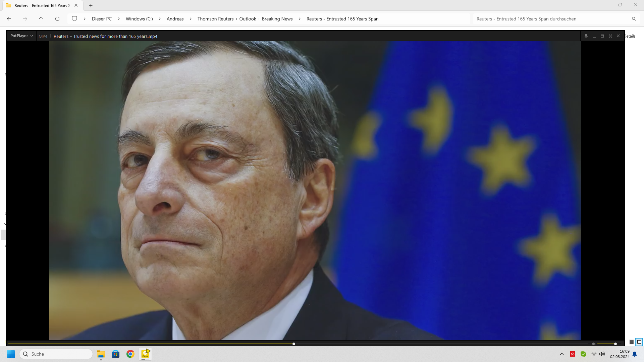The height and width of the screenshot is (362, 644).
Task: Click the MP4 format label
Action: [x=43, y=36]
